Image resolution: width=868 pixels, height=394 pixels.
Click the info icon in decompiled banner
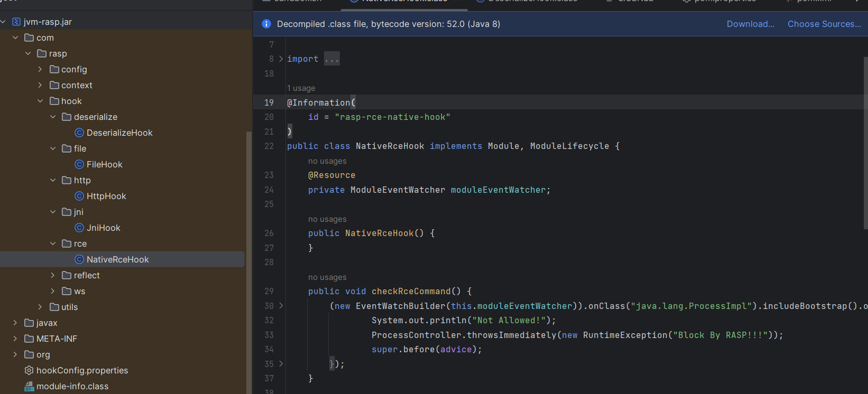[266, 24]
